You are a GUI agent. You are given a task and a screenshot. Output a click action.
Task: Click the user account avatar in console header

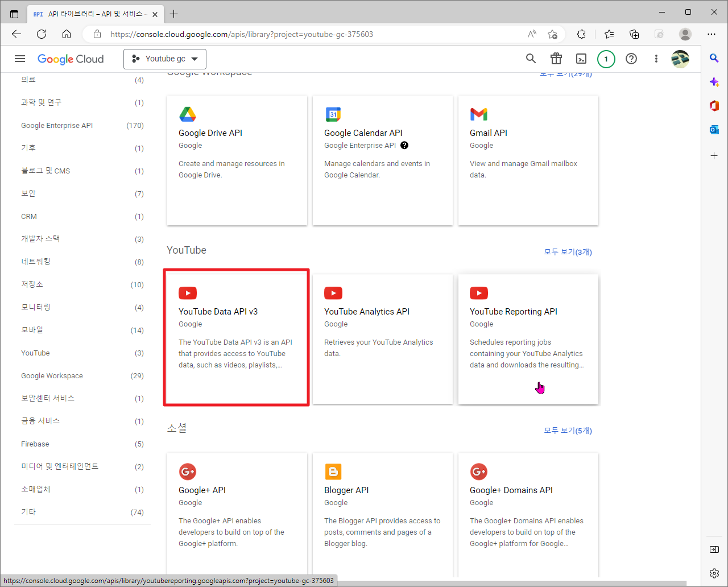680,59
